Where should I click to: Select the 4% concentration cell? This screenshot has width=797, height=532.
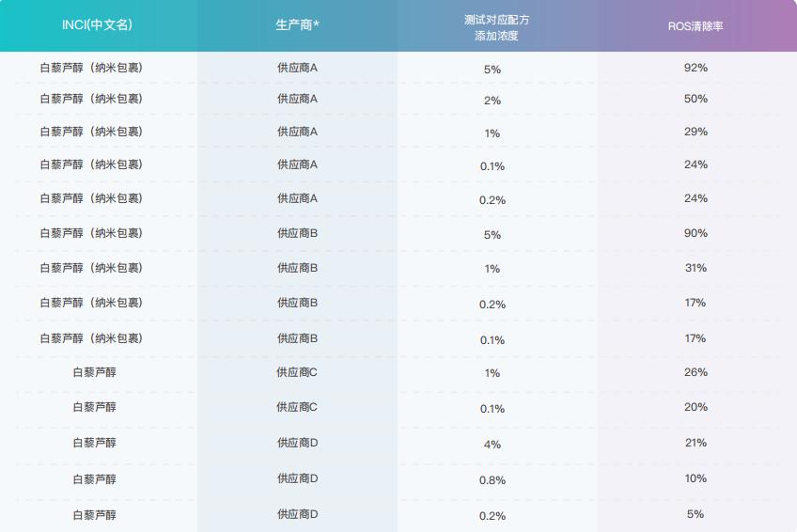[492, 445]
